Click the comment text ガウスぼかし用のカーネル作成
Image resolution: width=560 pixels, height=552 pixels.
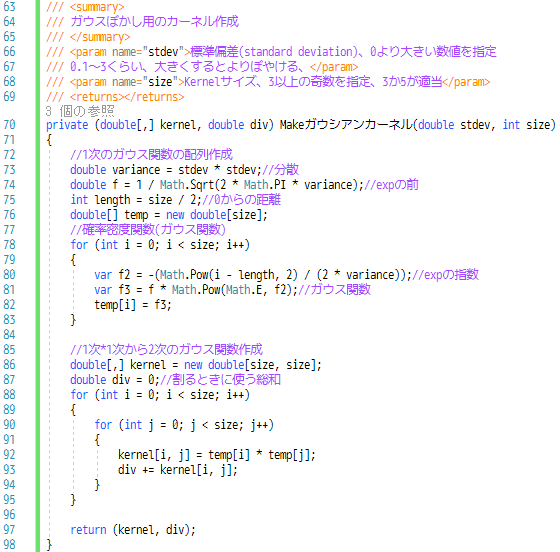tap(154, 21)
